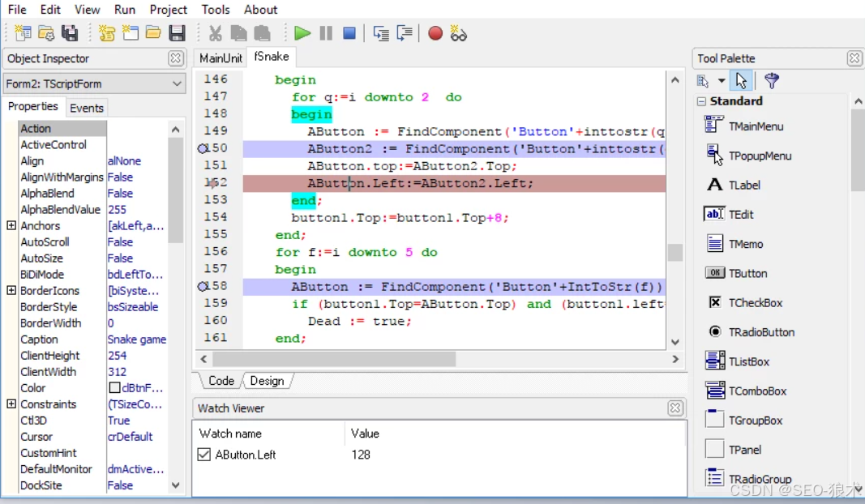
Task: Toggle the ABUtton.Left watch checkbox
Action: 203,455
